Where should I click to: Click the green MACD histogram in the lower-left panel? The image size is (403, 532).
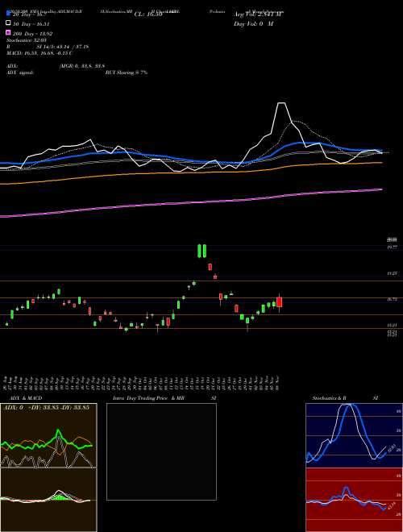point(60,497)
